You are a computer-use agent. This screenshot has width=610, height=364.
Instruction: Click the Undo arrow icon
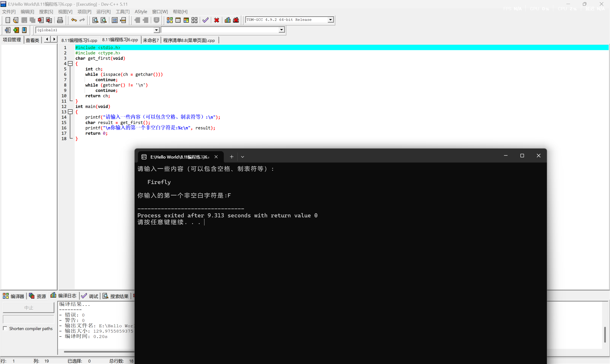pos(74,20)
